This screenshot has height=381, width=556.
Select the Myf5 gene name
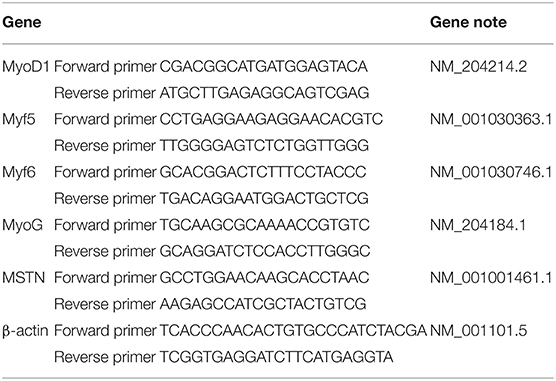point(19,120)
